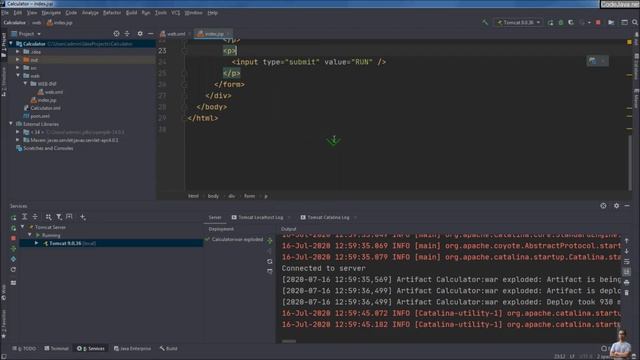Select Calculator.iml in project tree

[42, 108]
